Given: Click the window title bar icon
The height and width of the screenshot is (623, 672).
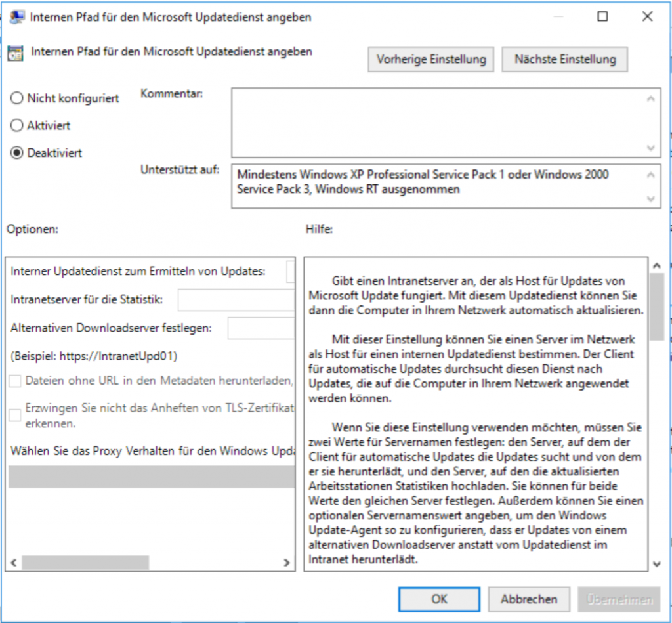Looking at the screenshot, I should pos(17,17).
